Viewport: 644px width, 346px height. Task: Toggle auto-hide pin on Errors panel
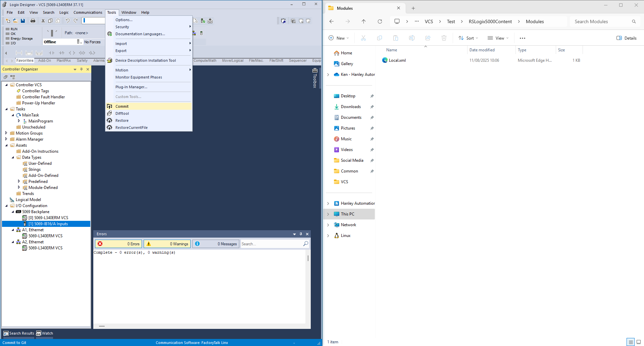(x=301, y=234)
